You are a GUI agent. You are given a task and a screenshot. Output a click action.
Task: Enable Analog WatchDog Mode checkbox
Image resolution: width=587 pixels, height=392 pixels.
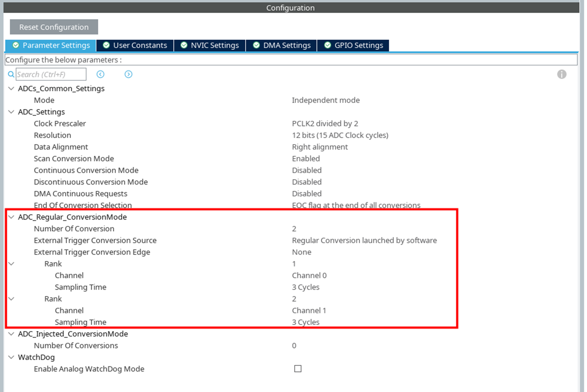(298, 369)
